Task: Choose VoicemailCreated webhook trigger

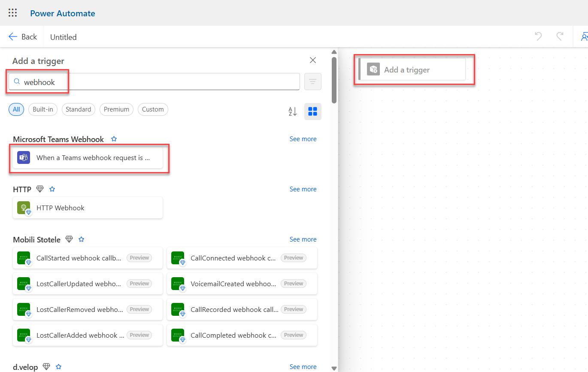Action: [x=242, y=284]
